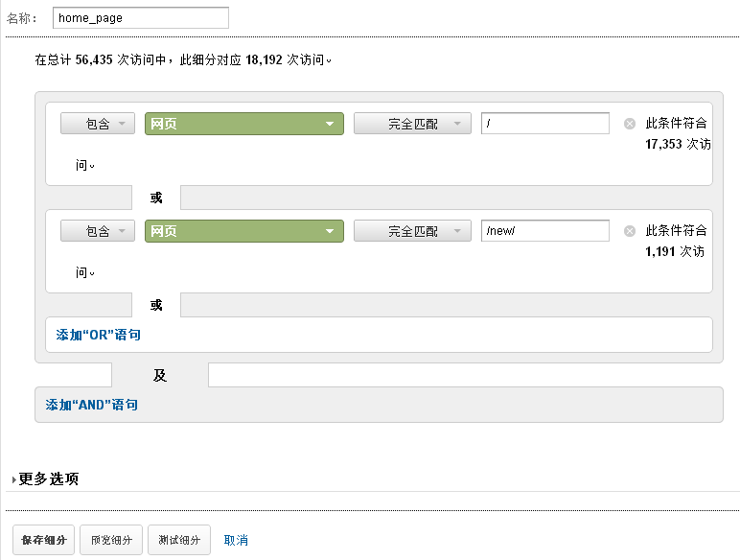Screen dimensions: 740x560
Task: Open the first green 网页 dimension dropdown
Action: 243,124
